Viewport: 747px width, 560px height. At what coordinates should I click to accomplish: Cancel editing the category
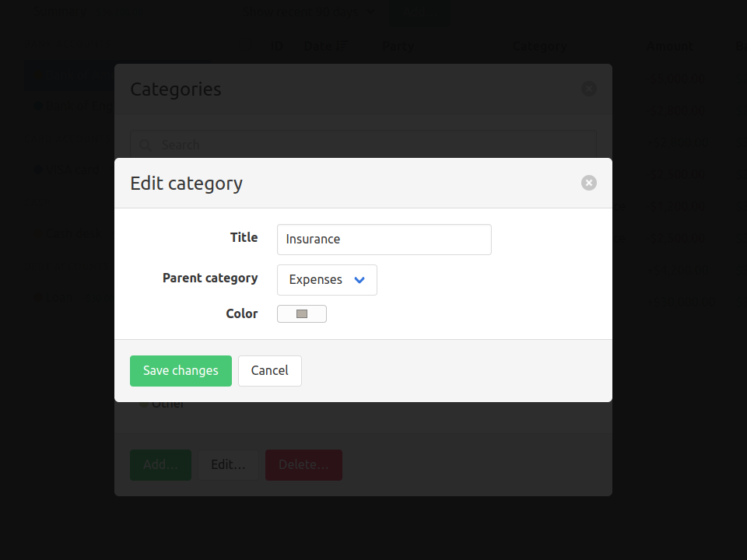270,371
